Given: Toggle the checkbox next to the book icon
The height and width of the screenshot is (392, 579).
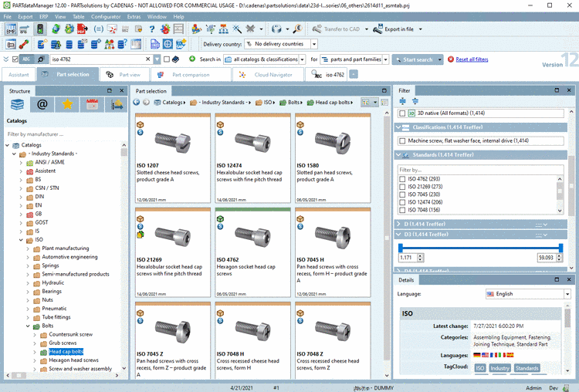Looking at the screenshot, I should tap(167, 59).
